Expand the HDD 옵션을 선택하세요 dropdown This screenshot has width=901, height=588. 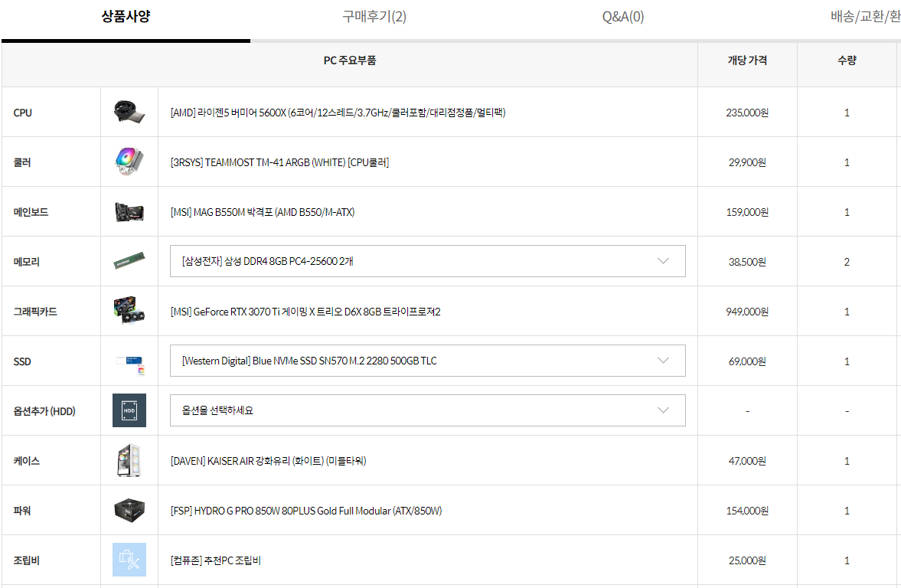pos(427,410)
